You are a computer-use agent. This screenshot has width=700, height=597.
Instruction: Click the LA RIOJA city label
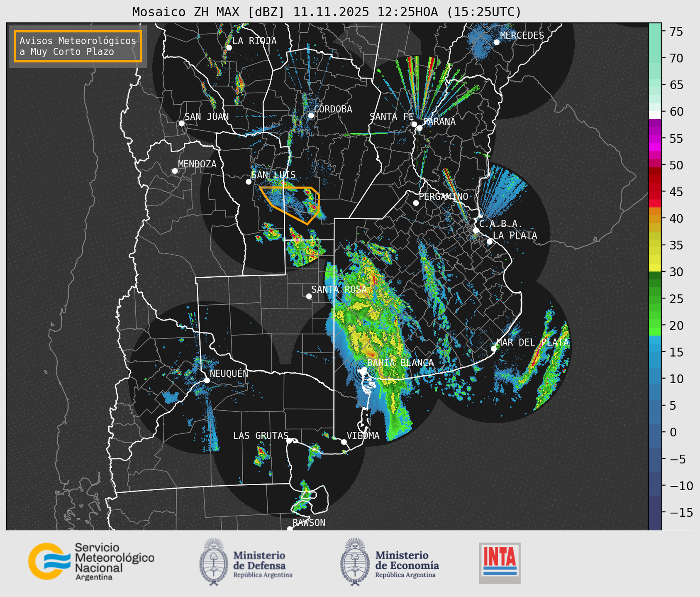pos(254,41)
